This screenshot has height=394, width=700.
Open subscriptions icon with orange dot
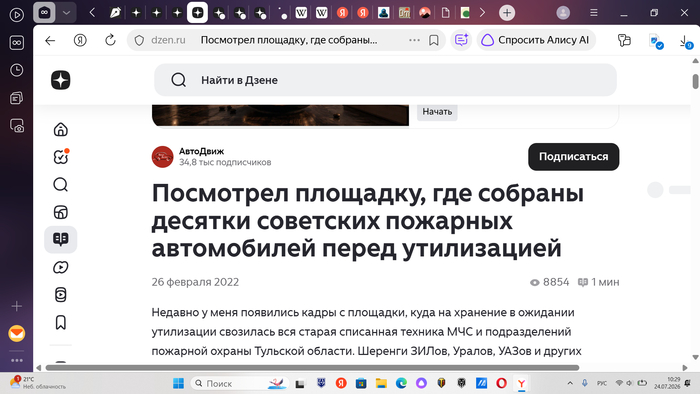tap(61, 157)
